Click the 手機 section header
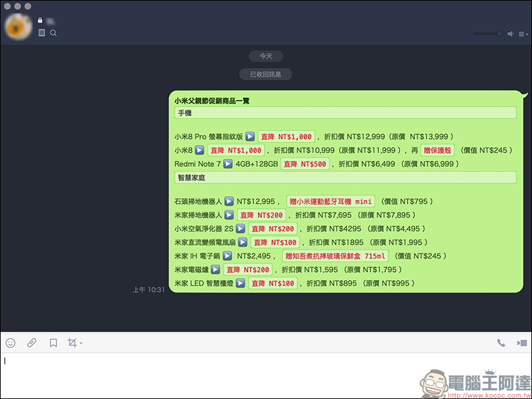Screen dimensions: 532x399 [345, 112]
